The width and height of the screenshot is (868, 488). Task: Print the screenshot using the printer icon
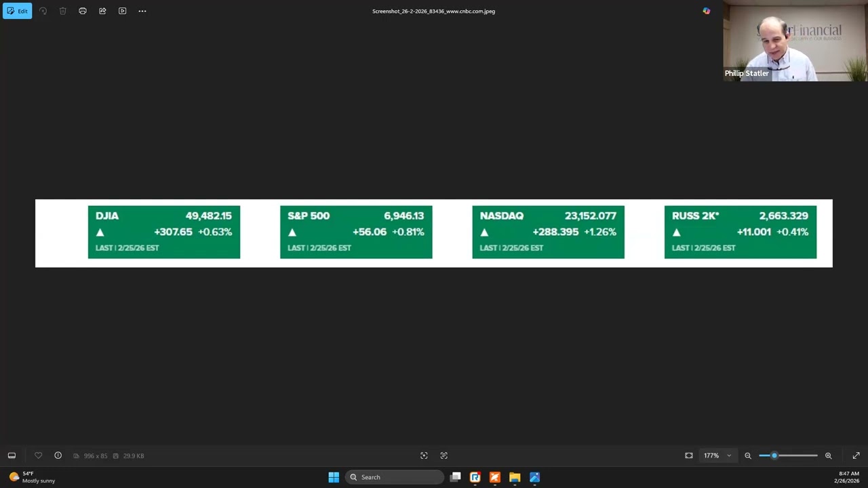point(83,11)
